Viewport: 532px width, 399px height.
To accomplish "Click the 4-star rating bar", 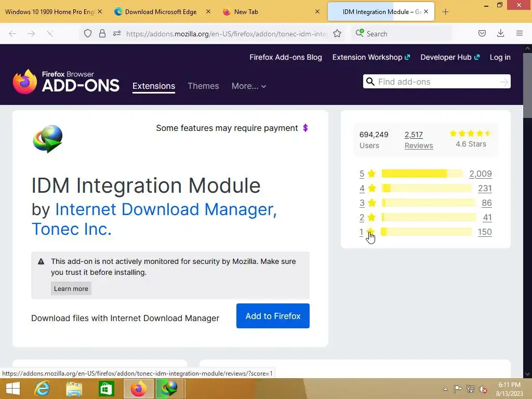I will (427, 188).
